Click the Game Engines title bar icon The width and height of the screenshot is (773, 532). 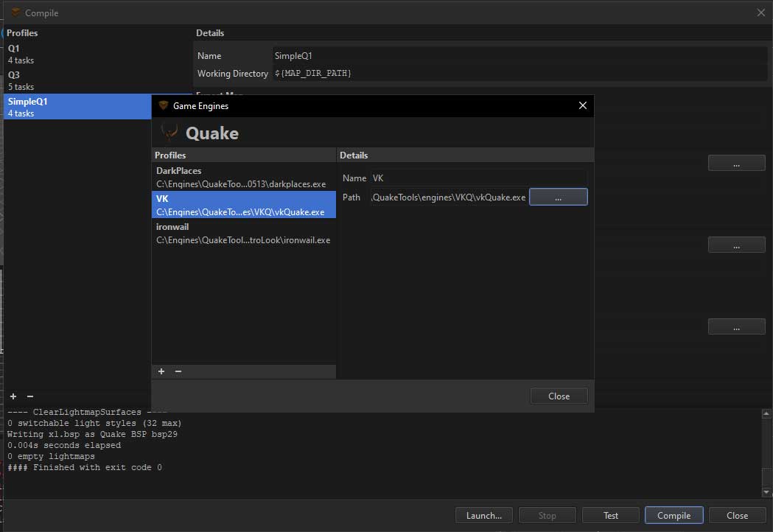pyautogui.click(x=163, y=105)
